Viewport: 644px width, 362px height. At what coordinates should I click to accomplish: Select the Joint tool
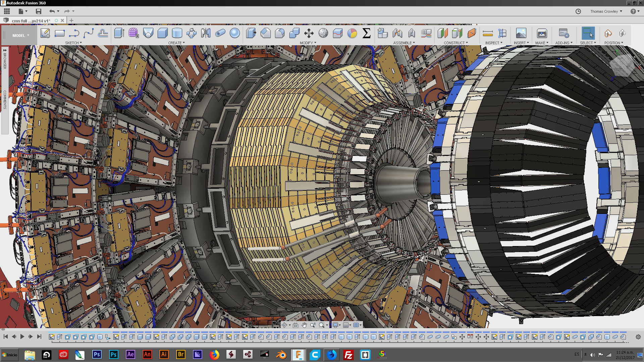click(x=397, y=33)
